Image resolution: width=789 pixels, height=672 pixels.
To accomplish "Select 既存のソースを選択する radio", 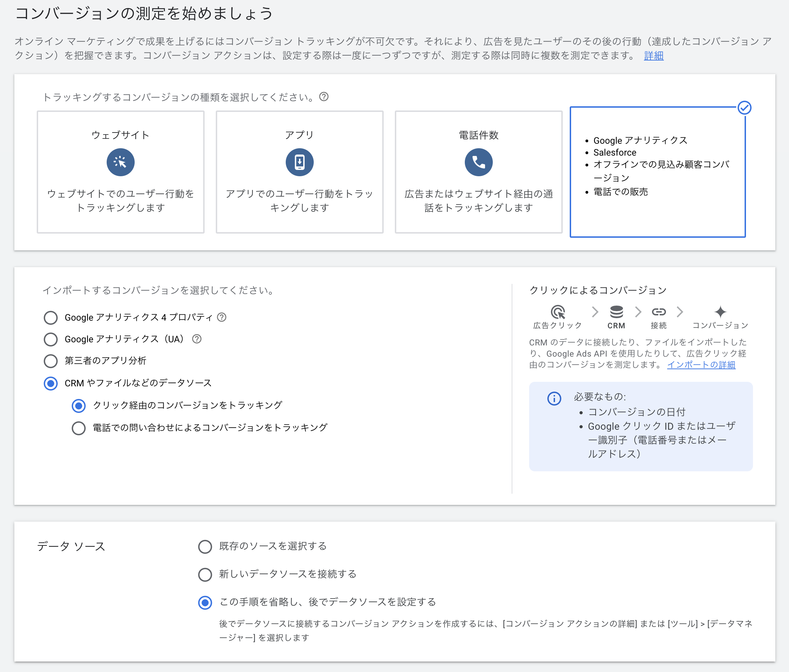I will (x=205, y=546).
